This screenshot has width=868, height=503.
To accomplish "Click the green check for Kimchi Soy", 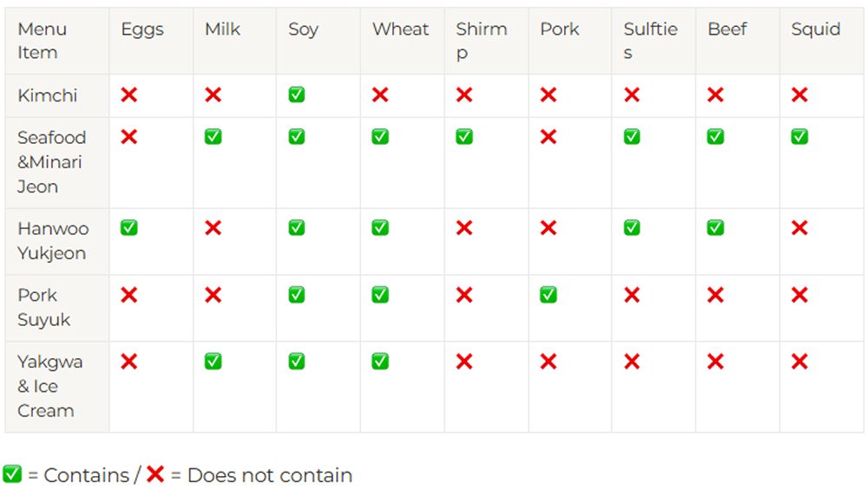I will [x=297, y=95].
